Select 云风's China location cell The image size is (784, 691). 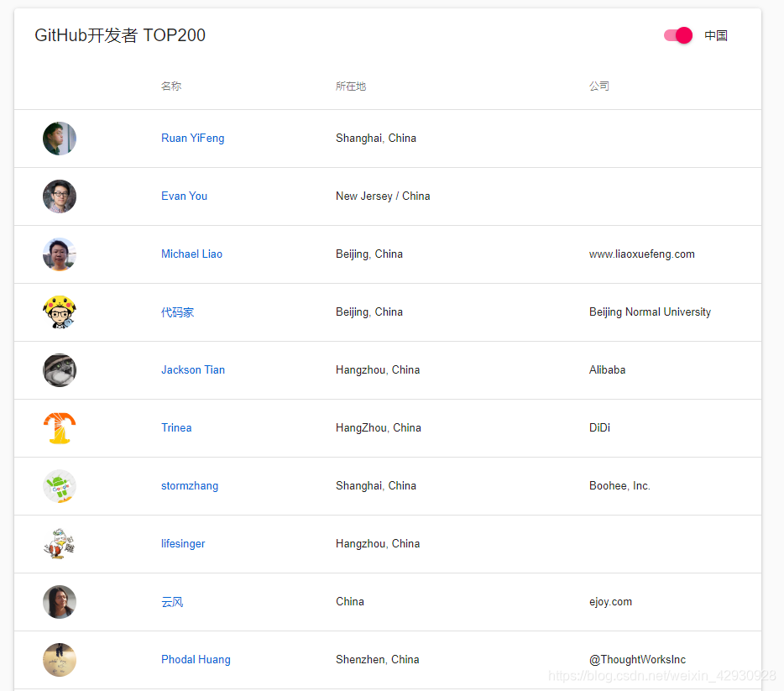coord(350,601)
